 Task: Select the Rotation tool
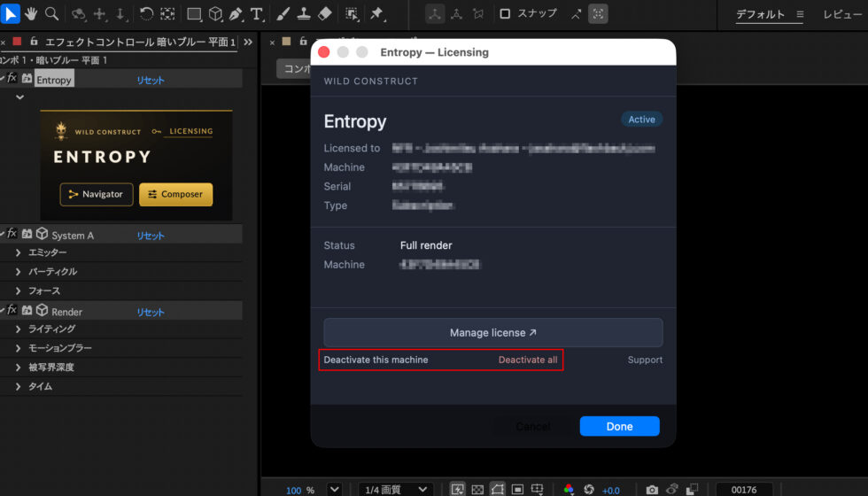point(146,14)
